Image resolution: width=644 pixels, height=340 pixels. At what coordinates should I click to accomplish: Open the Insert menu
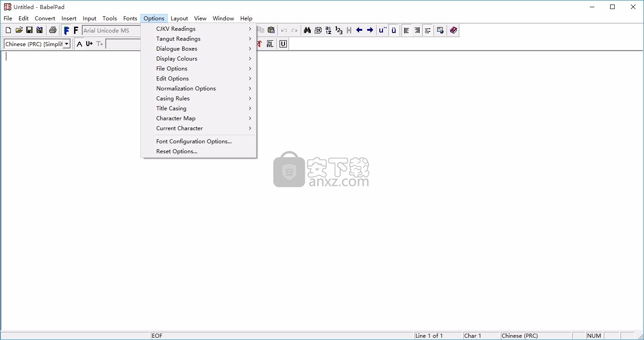69,19
